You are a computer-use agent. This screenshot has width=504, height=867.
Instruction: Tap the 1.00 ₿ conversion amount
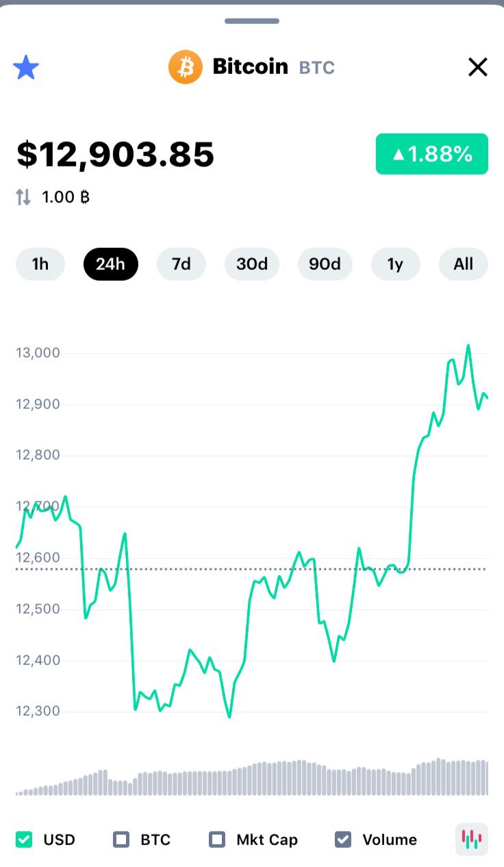(66, 197)
